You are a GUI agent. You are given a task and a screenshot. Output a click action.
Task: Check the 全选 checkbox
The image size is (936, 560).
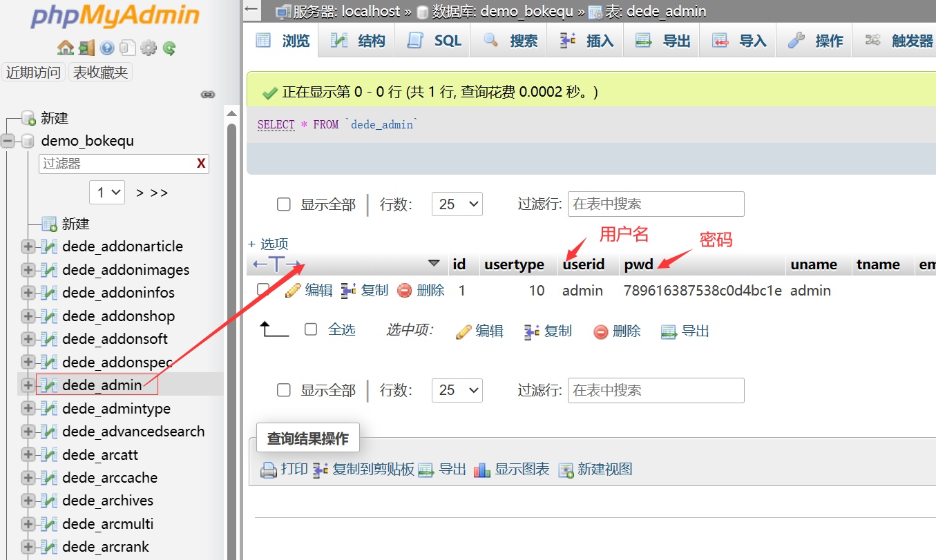point(311,329)
